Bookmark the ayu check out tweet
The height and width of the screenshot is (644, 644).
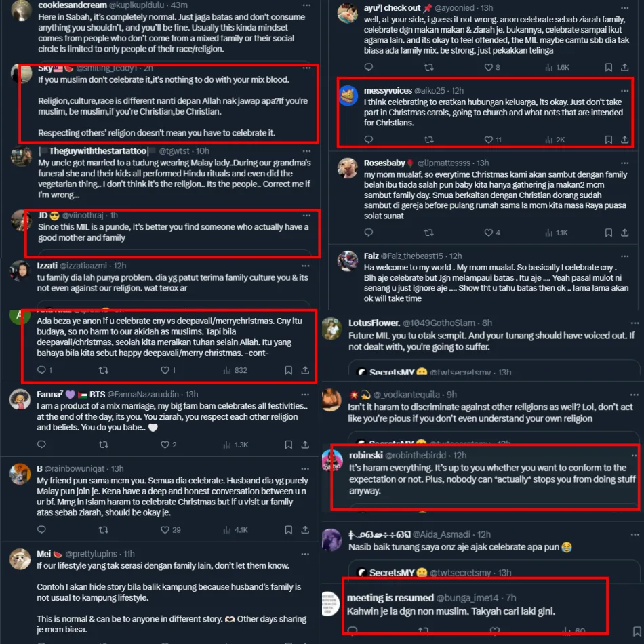[609, 67]
